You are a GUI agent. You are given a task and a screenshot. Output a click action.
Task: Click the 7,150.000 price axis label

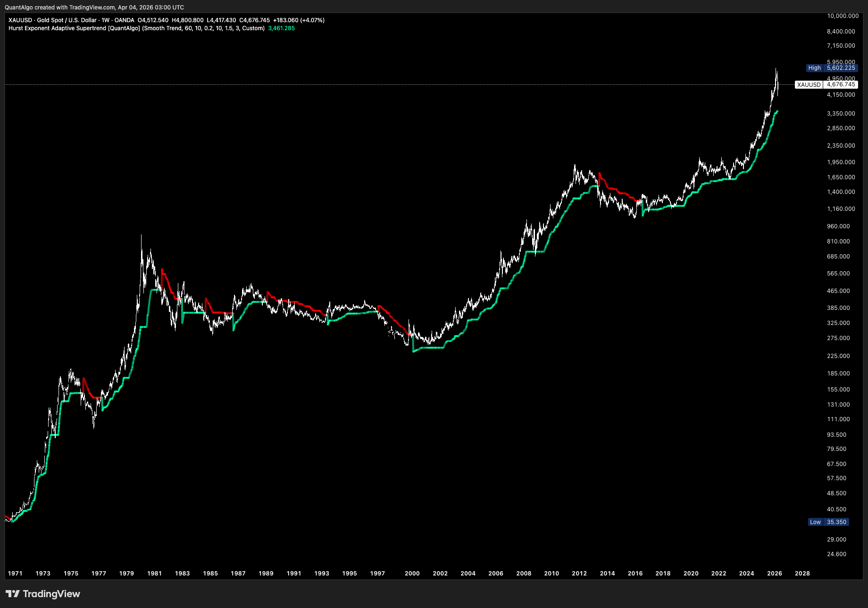point(841,46)
